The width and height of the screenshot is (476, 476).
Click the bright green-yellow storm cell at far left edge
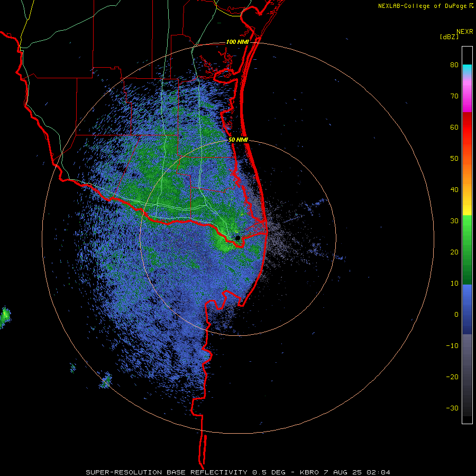click(x=5, y=317)
